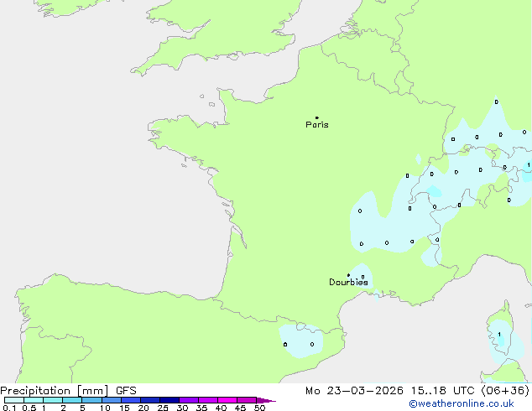The width and height of the screenshot is (532, 411).
Task: Click the '1' precipitation value over Corsica
Action: click(x=499, y=335)
